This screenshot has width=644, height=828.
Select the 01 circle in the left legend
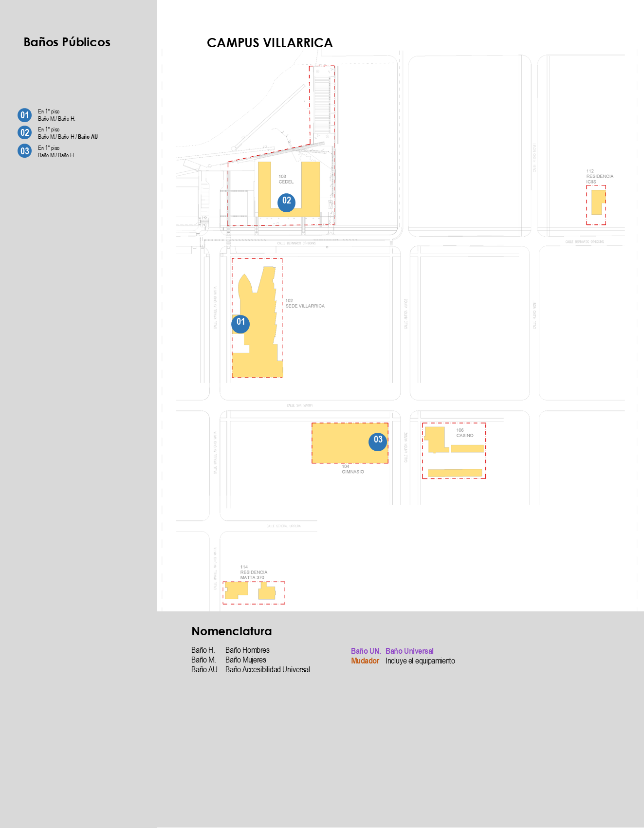pos(25,115)
